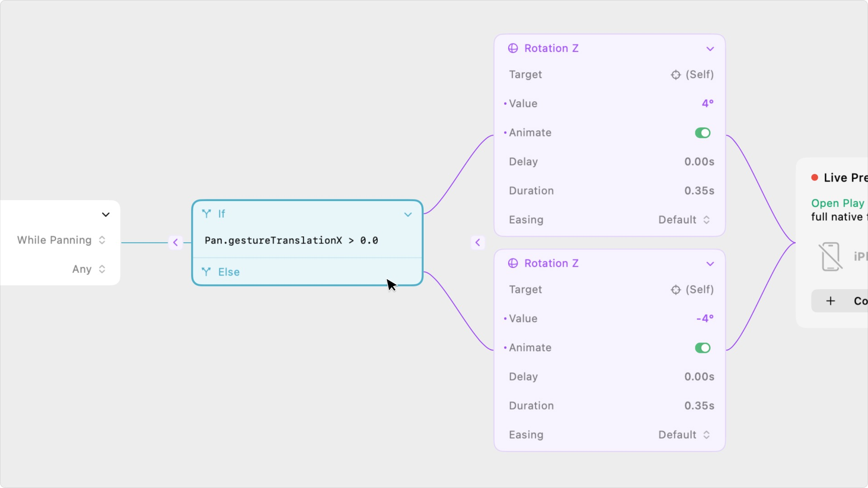Screen dimensions: 868x488
Task: Toggle Animate in the bottom Rotation Z card
Action: [703, 348]
